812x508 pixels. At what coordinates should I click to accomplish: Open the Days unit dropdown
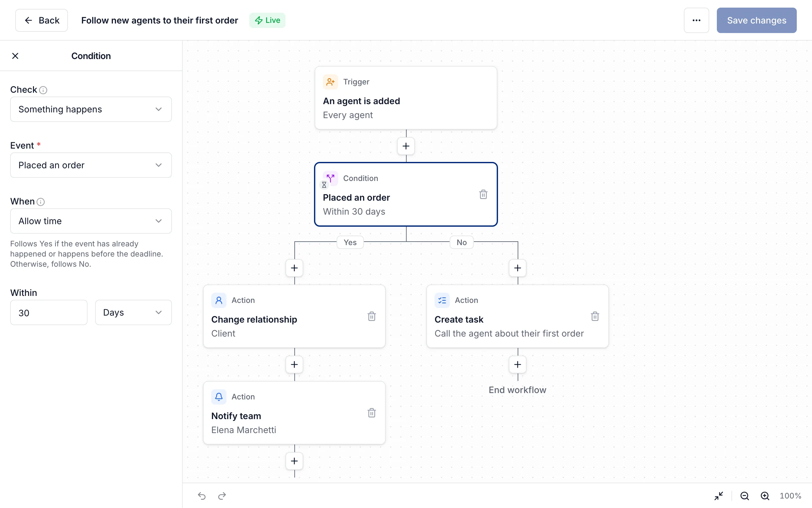tap(133, 312)
